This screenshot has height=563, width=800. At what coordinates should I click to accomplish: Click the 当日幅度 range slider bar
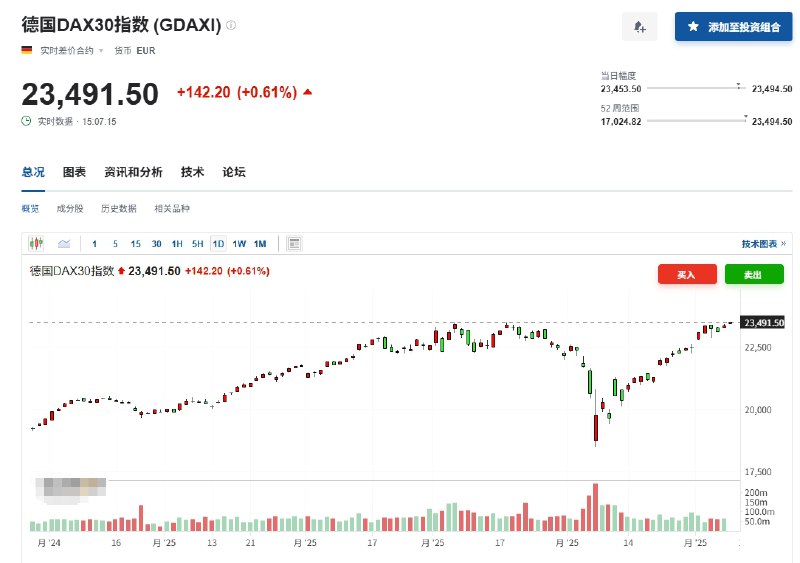pyautogui.click(x=695, y=88)
